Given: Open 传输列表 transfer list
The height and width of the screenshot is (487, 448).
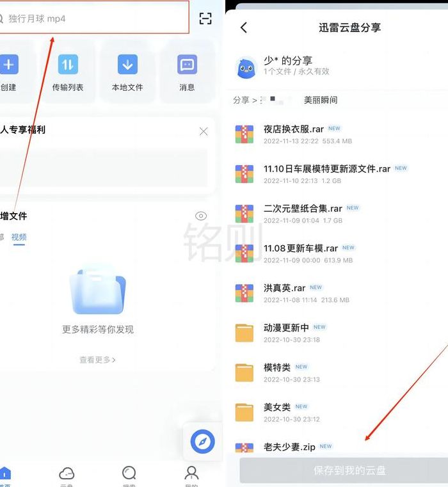Looking at the screenshot, I should 68,73.
